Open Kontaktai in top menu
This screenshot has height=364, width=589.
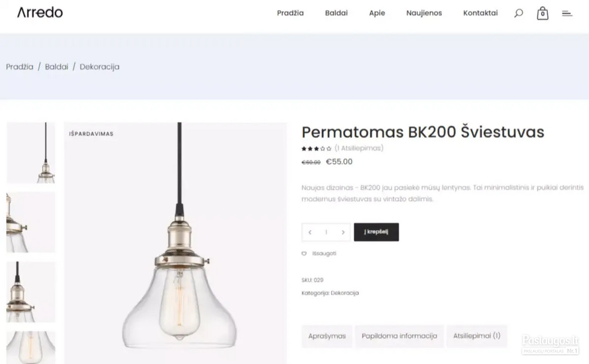[480, 13]
